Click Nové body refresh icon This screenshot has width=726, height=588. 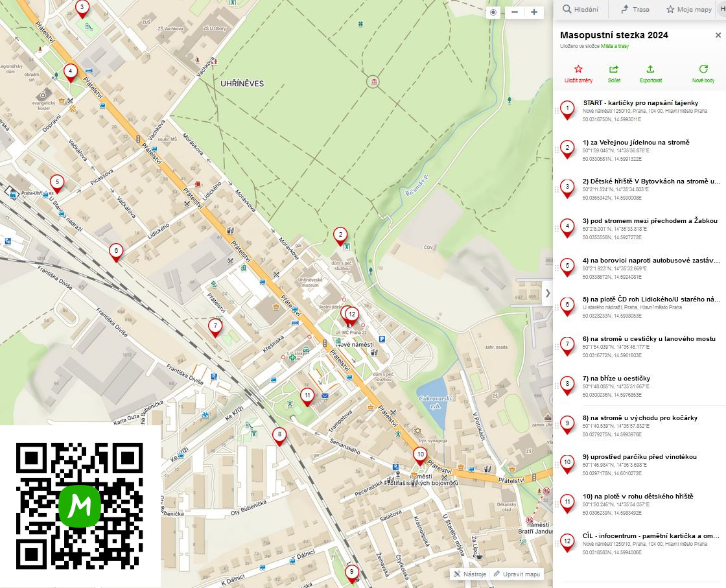coord(703,69)
